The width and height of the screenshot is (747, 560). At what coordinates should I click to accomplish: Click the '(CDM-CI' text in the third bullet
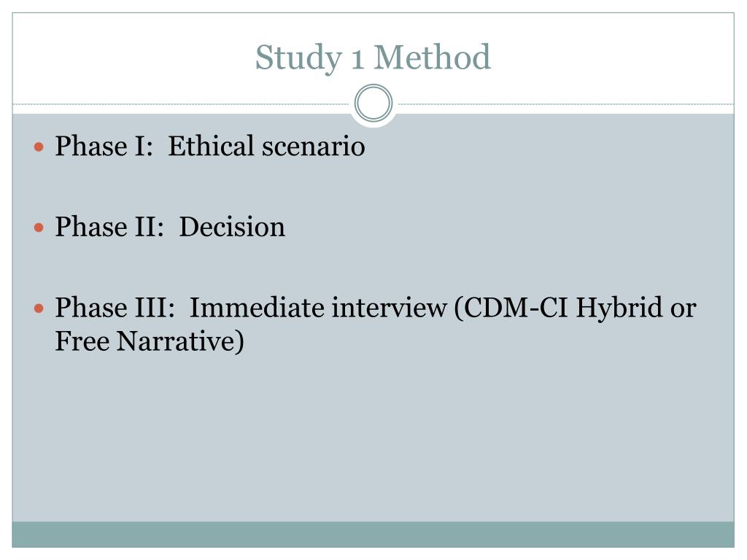[511, 308]
